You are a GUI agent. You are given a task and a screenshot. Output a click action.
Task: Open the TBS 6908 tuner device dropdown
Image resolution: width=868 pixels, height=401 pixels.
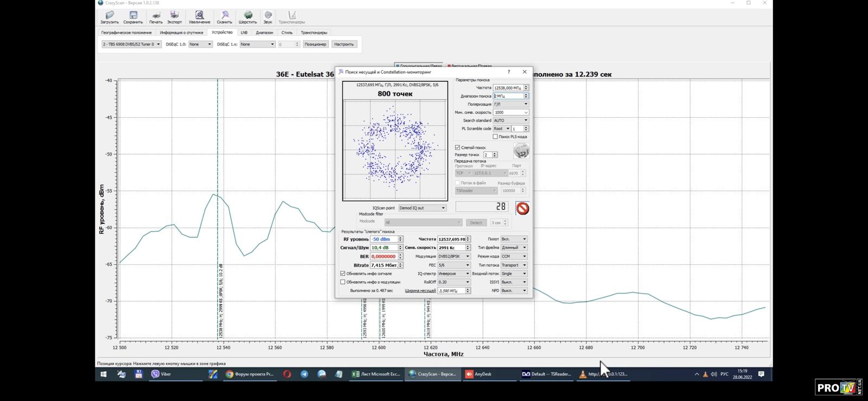point(131,44)
